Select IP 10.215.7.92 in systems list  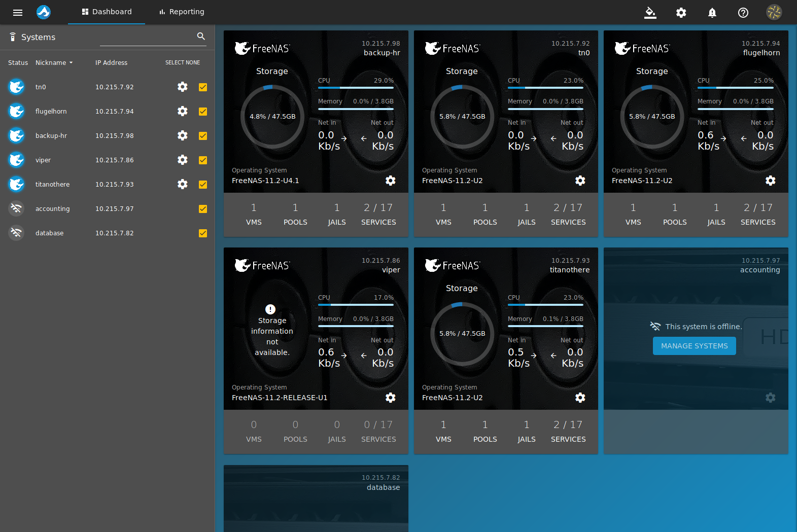pos(115,87)
